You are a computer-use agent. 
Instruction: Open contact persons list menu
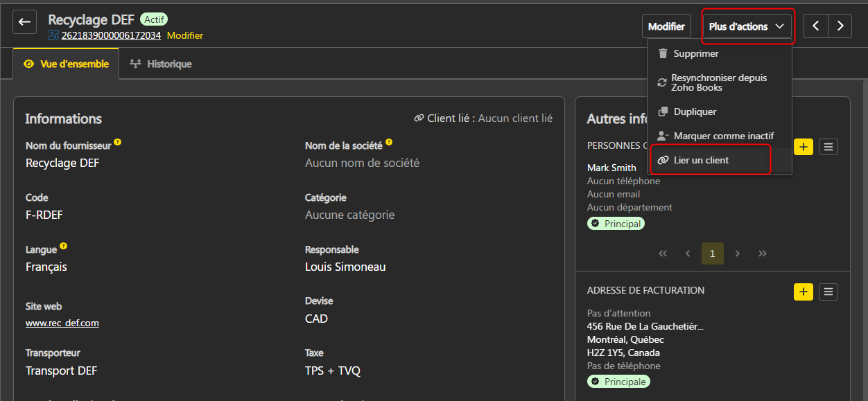tap(828, 146)
